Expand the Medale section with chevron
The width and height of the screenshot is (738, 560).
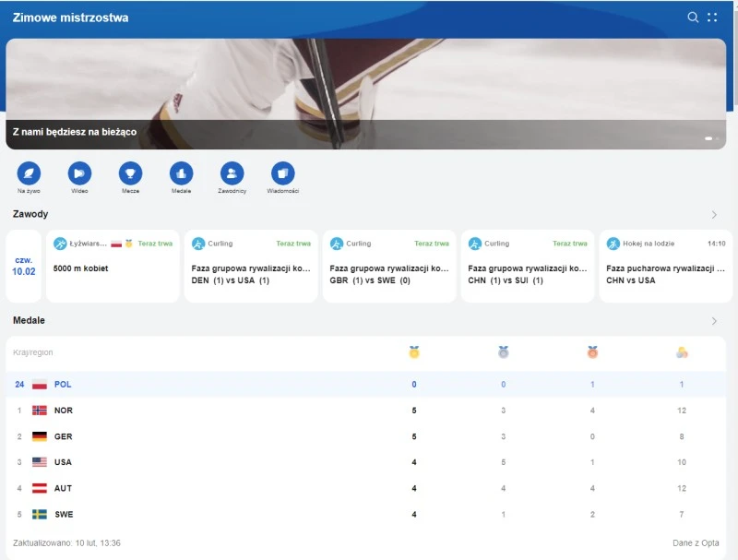click(714, 321)
